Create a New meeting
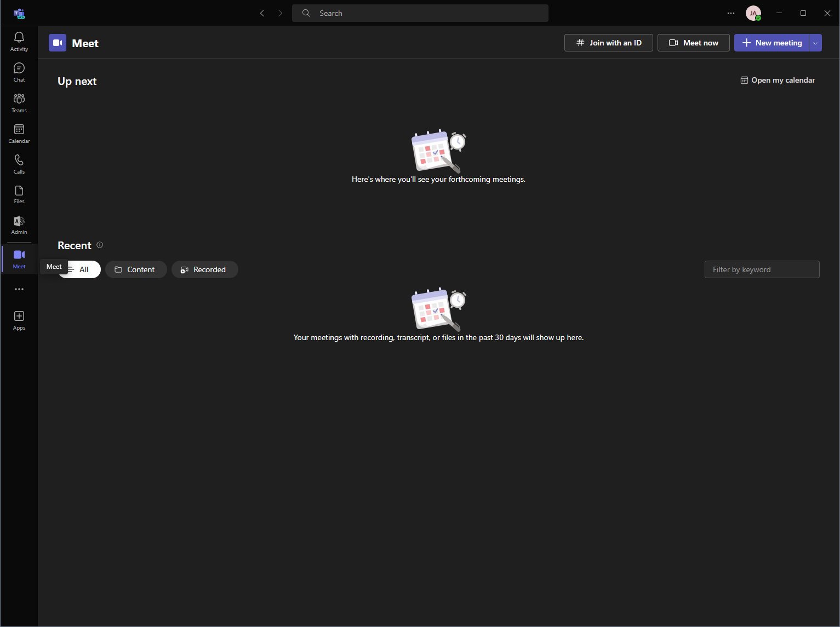The height and width of the screenshot is (627, 840). point(772,43)
